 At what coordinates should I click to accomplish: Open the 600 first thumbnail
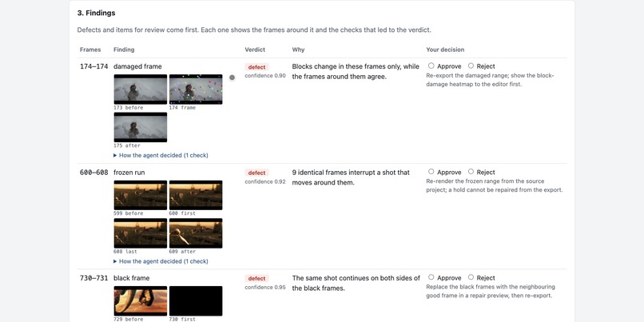[196, 195]
